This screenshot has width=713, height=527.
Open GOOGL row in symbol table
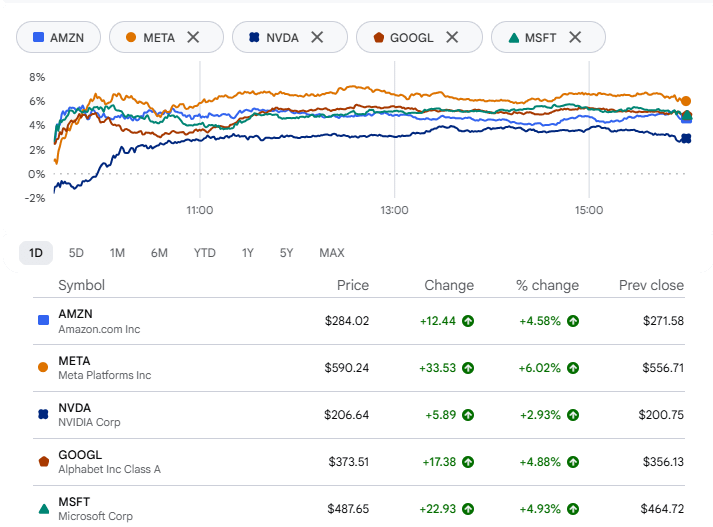[359, 462]
